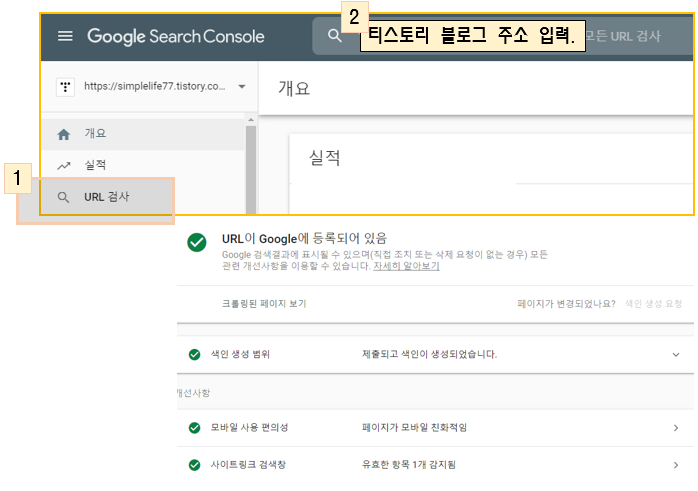Screen dimensions: 698x491
Task: Click 페이지가 모바일 친화적임 status text
Action: point(414,427)
